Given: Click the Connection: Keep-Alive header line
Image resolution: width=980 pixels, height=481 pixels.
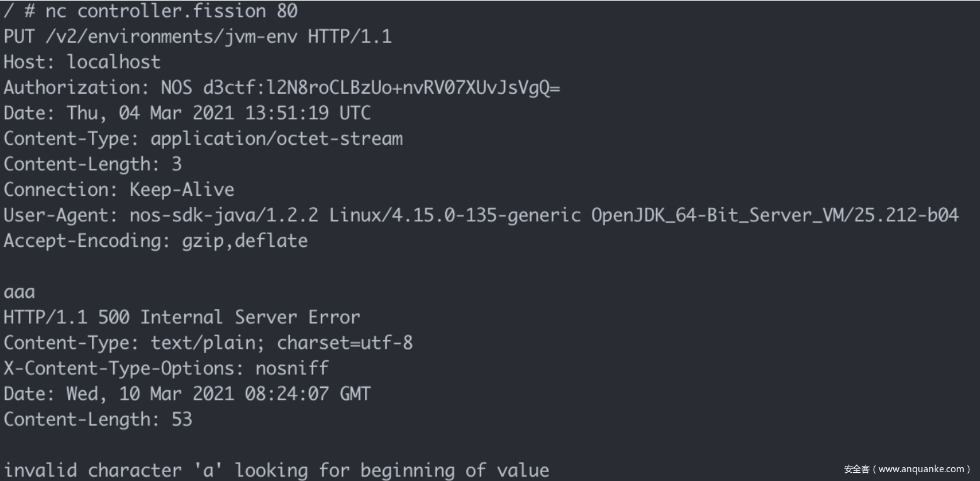Looking at the screenshot, I should pos(119,190).
